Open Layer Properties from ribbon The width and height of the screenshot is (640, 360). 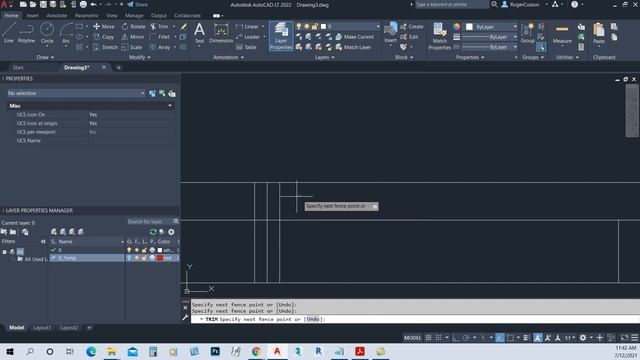tap(281, 36)
